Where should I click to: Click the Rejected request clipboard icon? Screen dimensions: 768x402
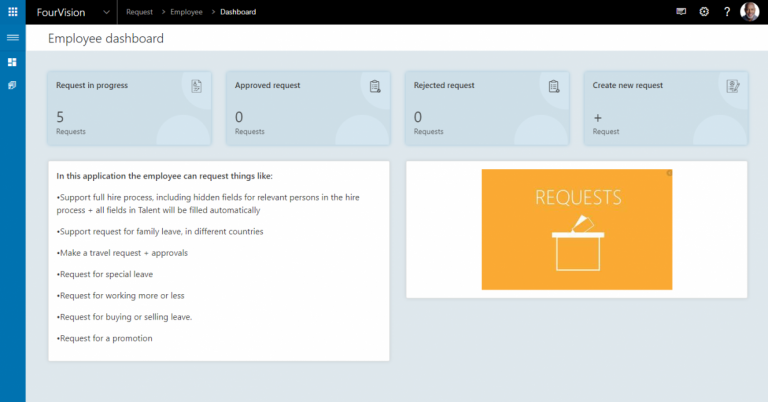pos(553,86)
